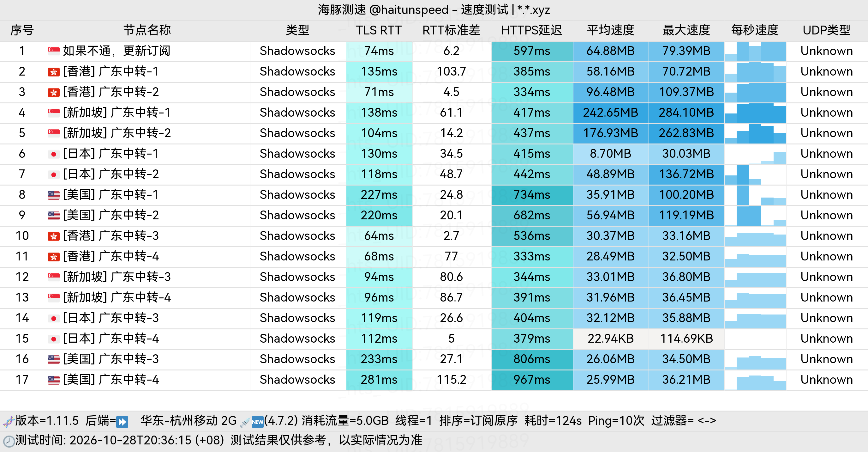The width and height of the screenshot is (868, 452).
Task: Click the US flag beside [美国] 广东中转-1
Action: pyautogui.click(x=54, y=195)
